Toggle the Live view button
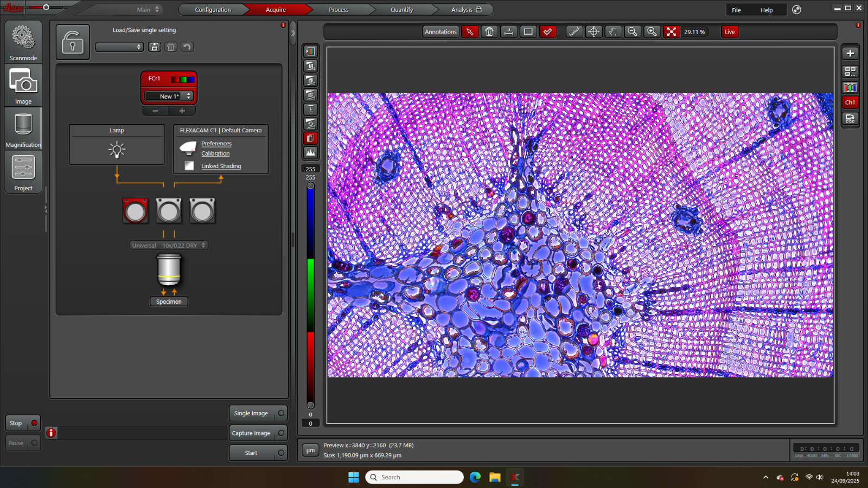The height and width of the screenshot is (488, 868). [x=730, y=32]
